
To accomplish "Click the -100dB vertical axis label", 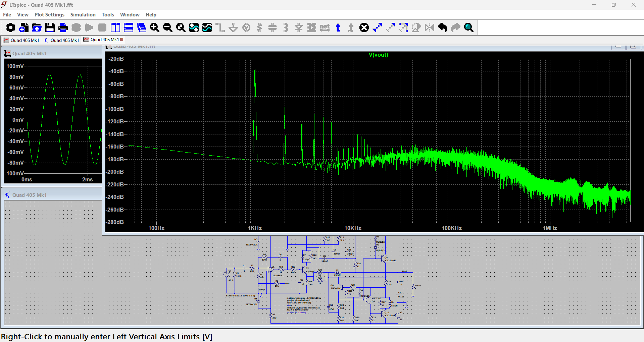I will (x=115, y=109).
